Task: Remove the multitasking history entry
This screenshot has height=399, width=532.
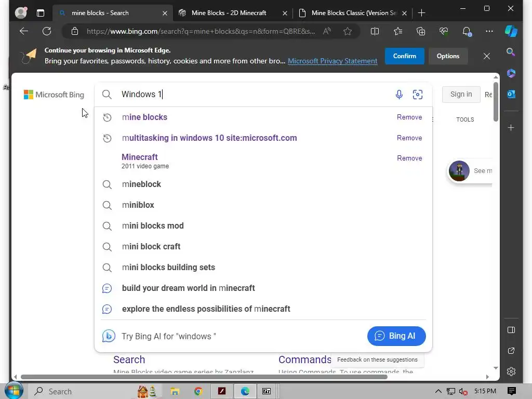Action: click(x=409, y=138)
